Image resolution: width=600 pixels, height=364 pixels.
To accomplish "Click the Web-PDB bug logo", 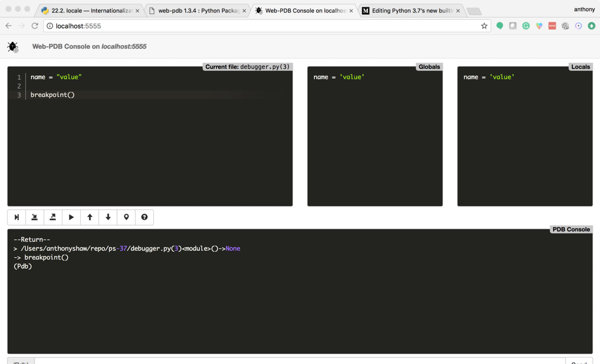I will pyautogui.click(x=13, y=47).
